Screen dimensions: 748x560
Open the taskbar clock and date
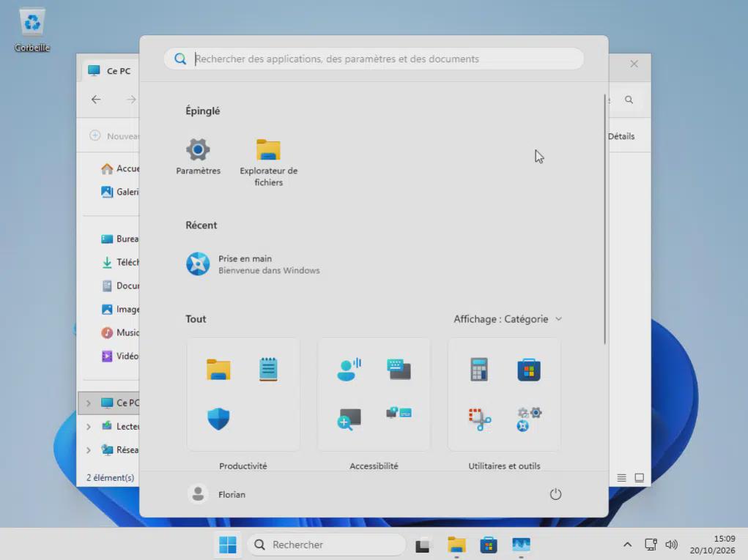pos(712,545)
